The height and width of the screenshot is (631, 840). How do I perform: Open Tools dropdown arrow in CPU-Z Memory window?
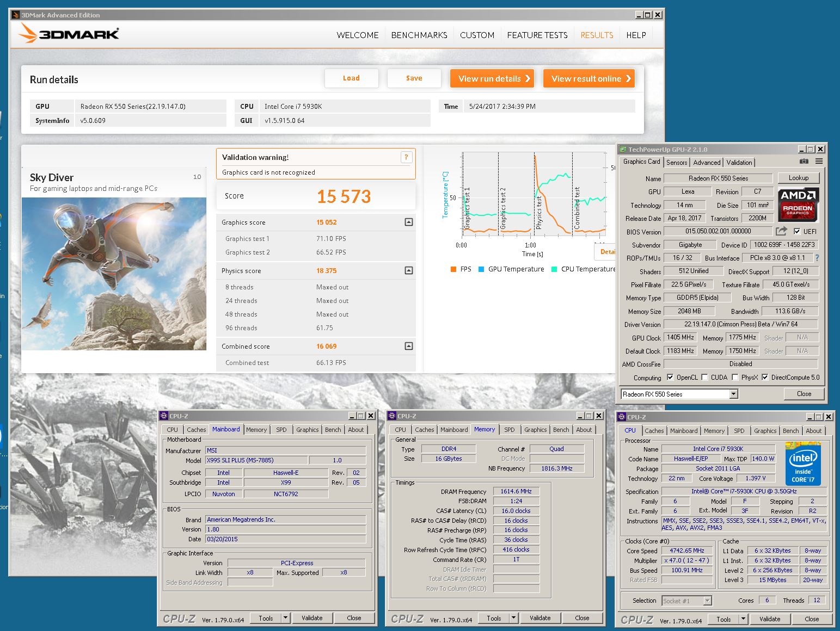513,618
